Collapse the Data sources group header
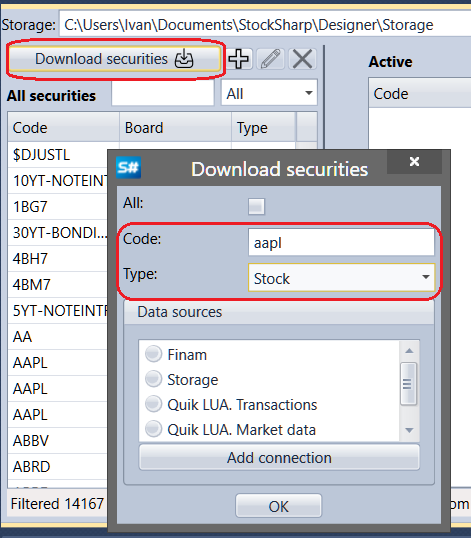 tap(279, 312)
